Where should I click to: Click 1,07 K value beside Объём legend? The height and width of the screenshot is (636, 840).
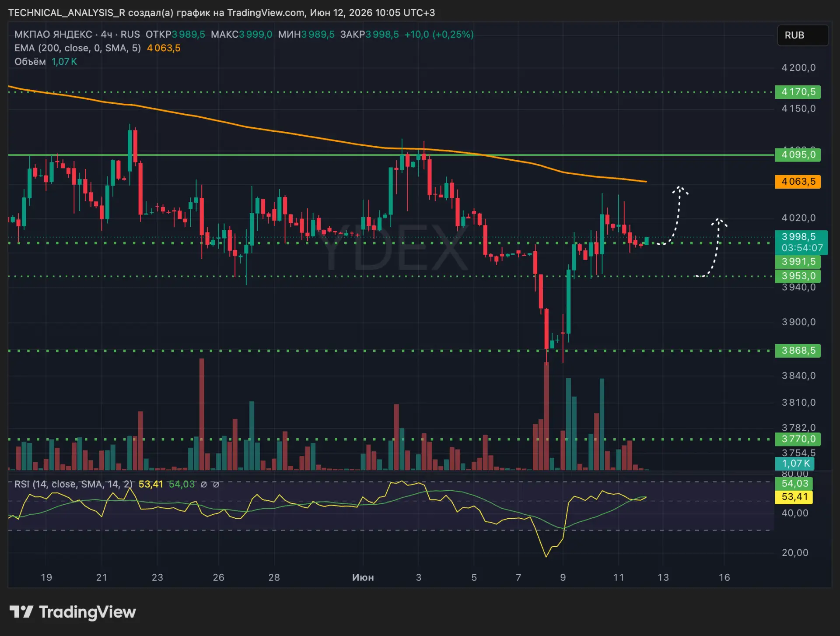click(64, 62)
